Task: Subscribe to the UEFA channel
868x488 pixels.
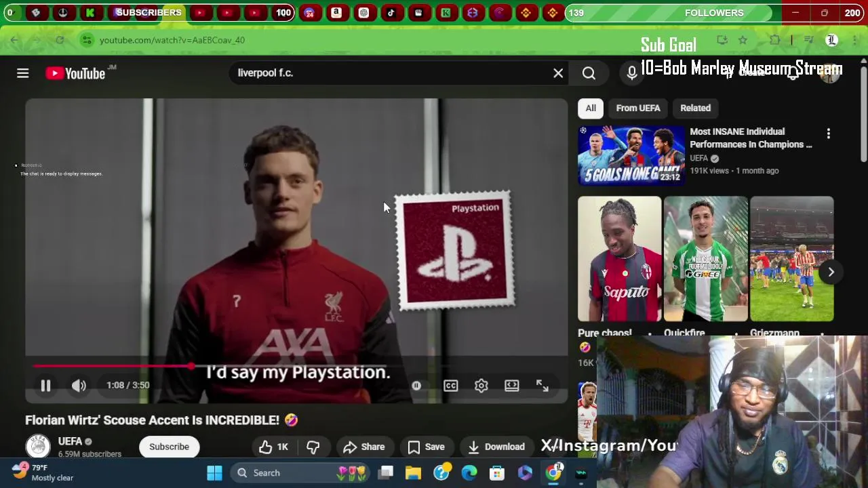Action: point(169,447)
